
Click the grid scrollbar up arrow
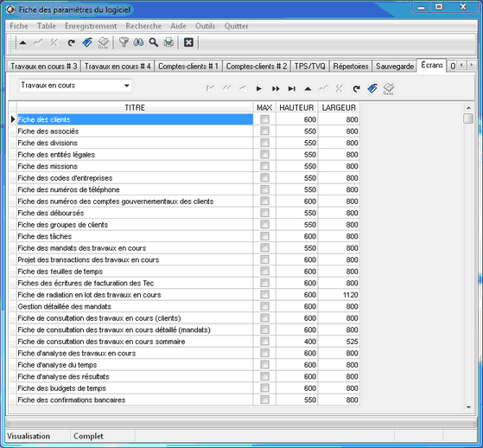click(x=468, y=107)
